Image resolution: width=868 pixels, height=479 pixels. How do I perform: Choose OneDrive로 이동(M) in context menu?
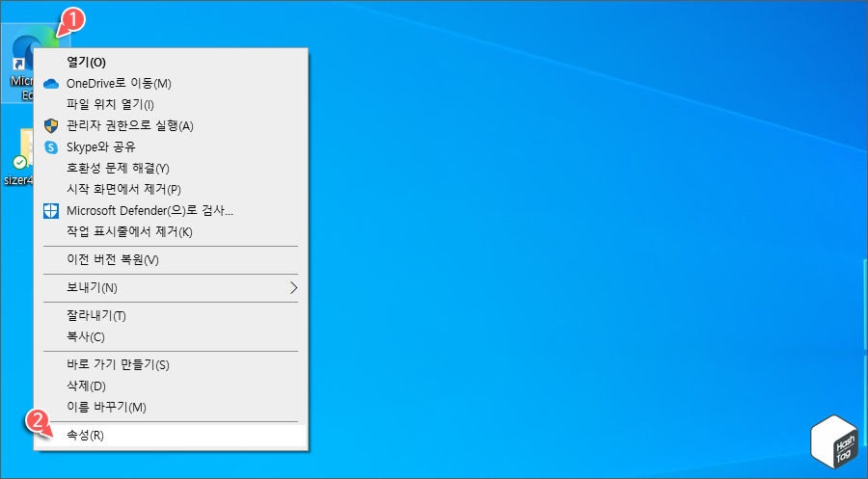171,84
